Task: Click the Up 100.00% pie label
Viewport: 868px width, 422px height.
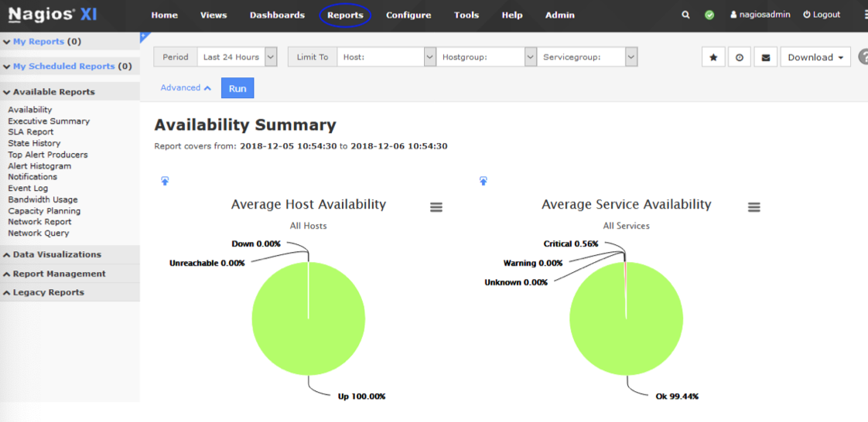Action: click(x=361, y=396)
